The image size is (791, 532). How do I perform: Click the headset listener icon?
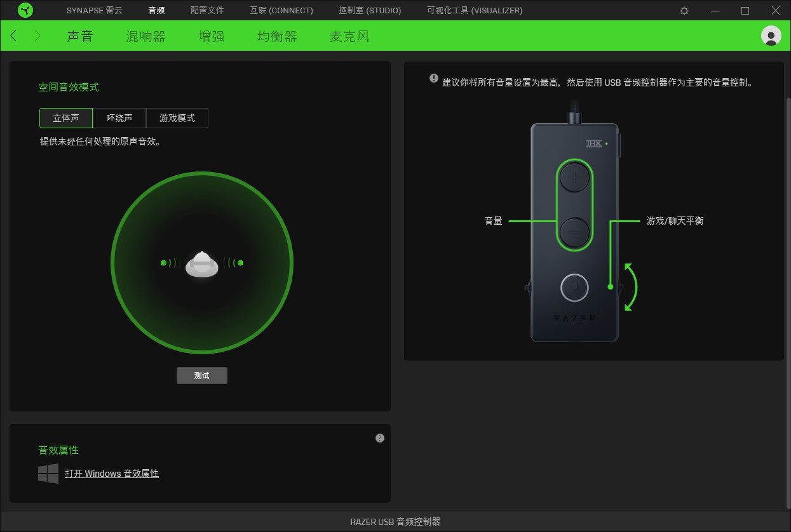click(x=202, y=263)
